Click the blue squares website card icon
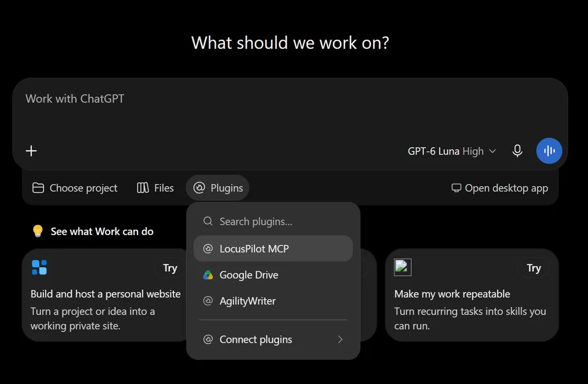 point(40,267)
